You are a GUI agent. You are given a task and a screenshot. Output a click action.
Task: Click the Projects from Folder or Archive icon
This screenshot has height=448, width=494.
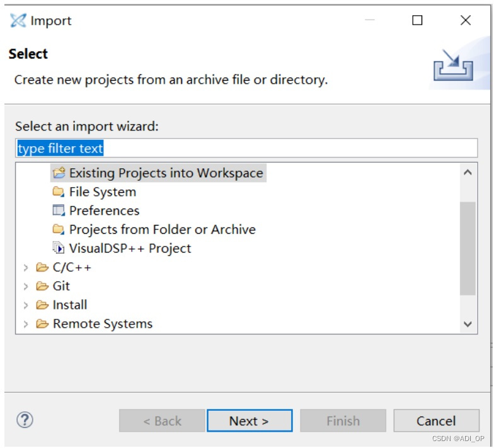tap(59, 229)
